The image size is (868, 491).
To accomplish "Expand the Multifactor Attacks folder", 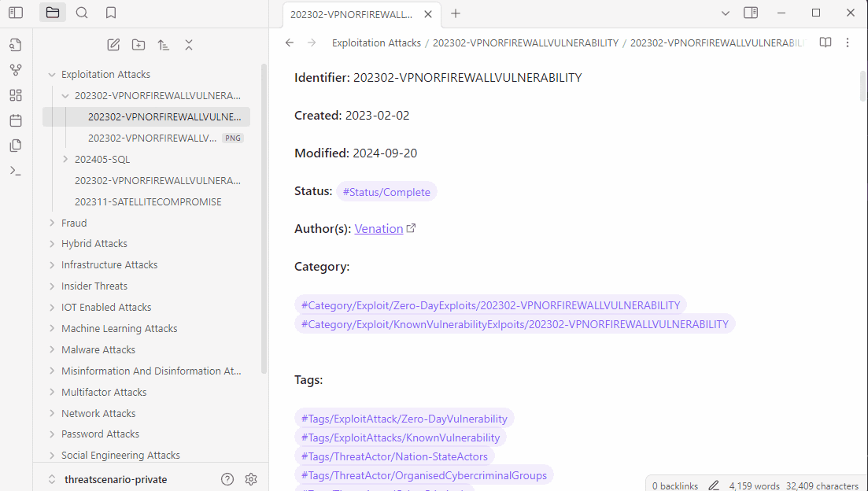I will [x=52, y=392].
